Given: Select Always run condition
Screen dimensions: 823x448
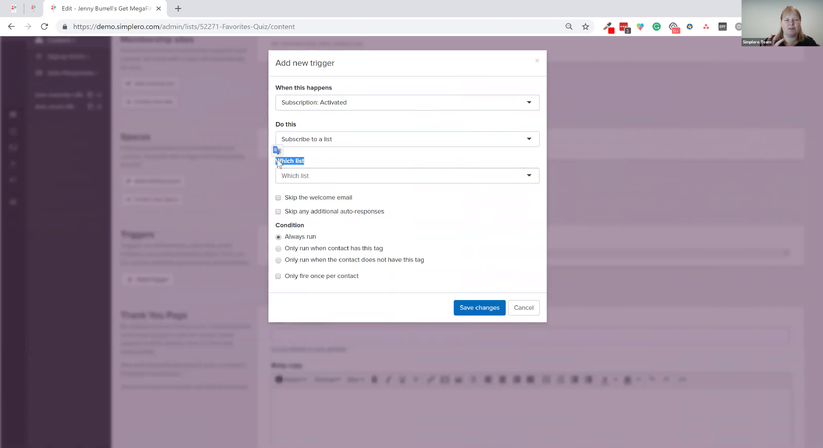Looking at the screenshot, I should (278, 237).
